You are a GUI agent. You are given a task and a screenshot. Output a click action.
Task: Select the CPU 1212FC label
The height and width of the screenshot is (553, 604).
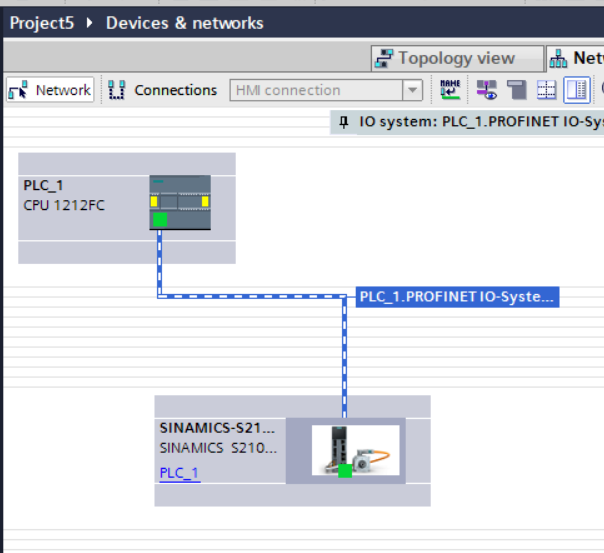coord(64,205)
